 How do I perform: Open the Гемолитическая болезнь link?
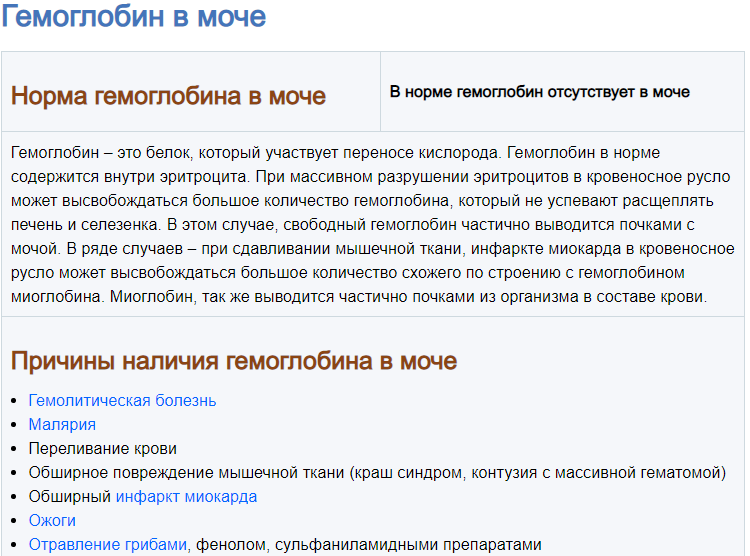point(122,400)
